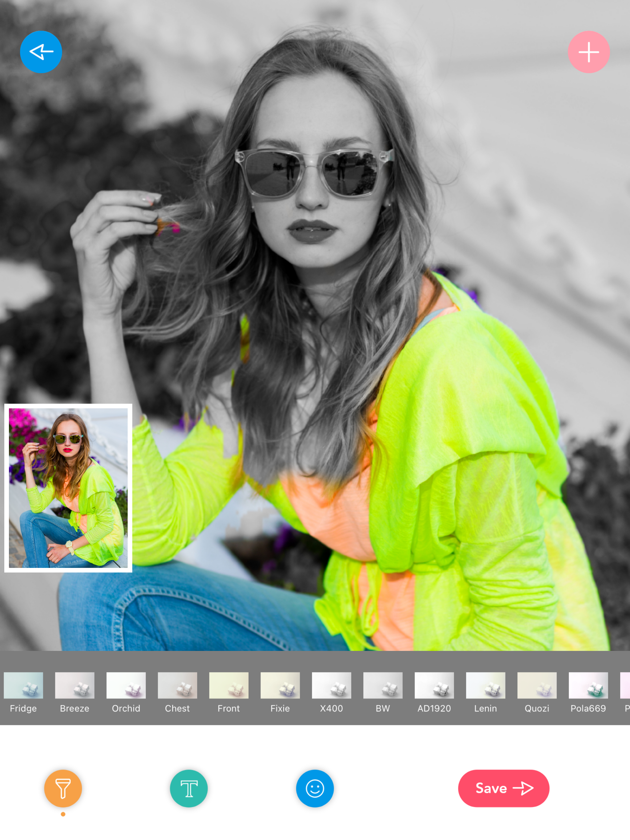
Task: Tap the pink plus add button
Action: click(x=588, y=52)
